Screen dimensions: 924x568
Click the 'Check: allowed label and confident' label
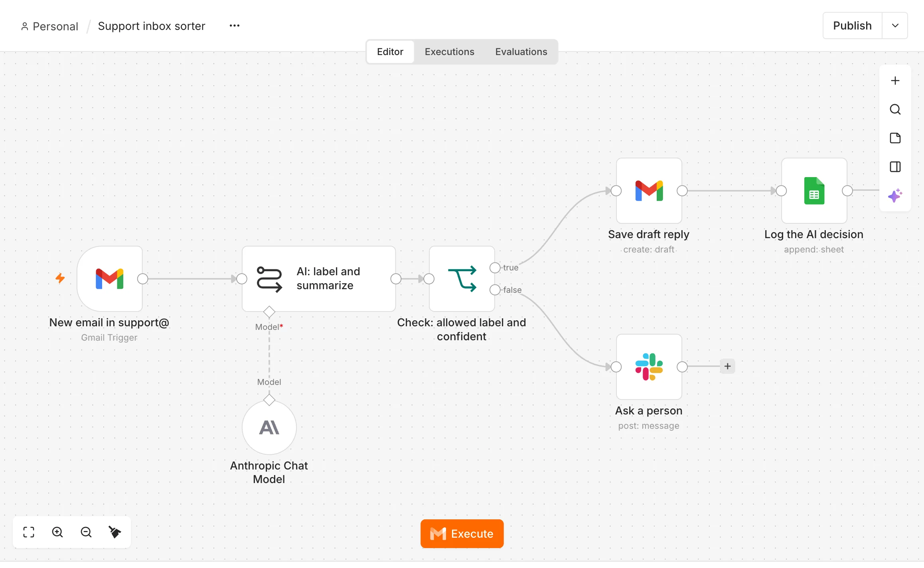tap(462, 329)
